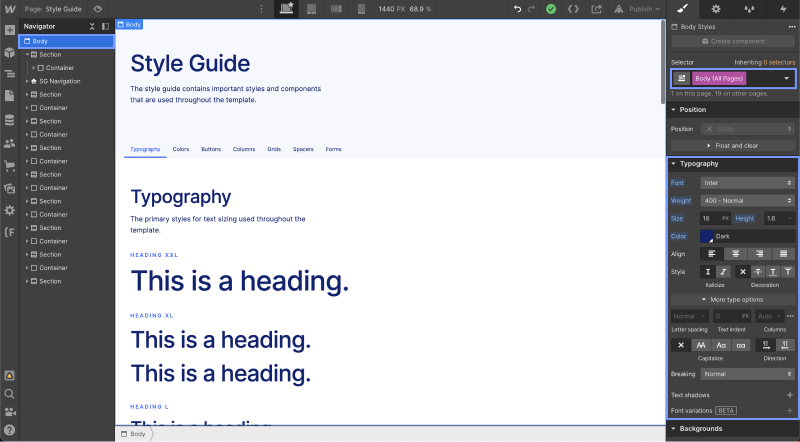Switch to mobile landscape breakpoint

336,9
